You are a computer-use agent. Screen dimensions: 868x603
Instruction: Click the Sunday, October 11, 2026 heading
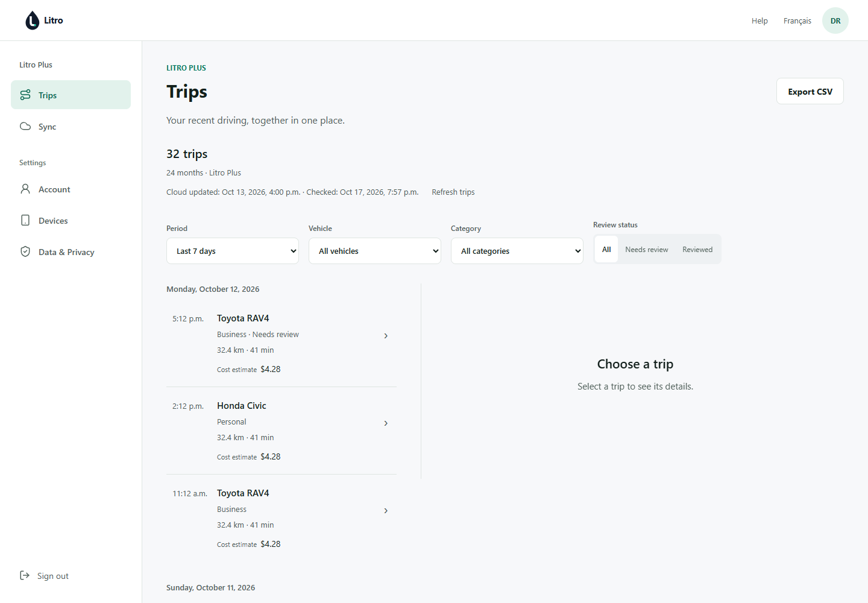(210, 587)
